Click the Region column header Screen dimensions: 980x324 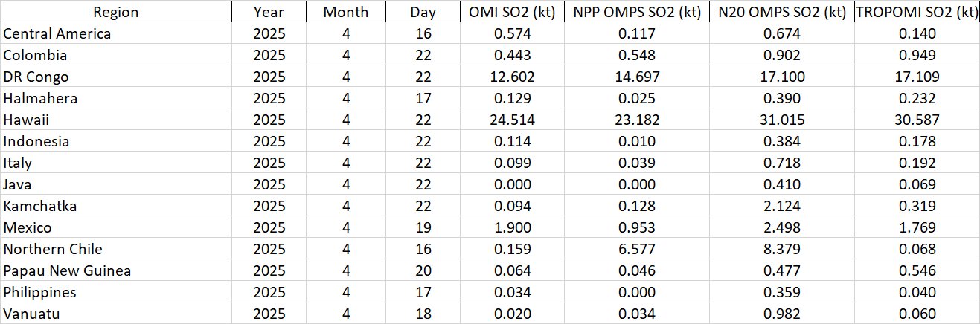(115, 12)
